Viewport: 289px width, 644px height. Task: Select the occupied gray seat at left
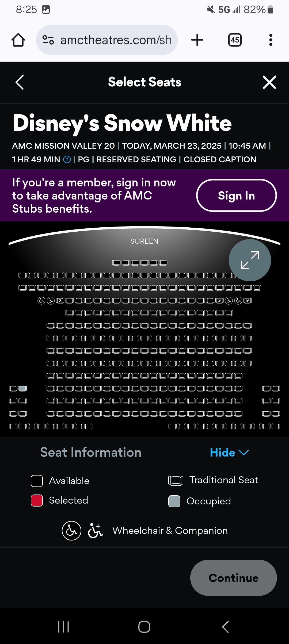pos(23,389)
